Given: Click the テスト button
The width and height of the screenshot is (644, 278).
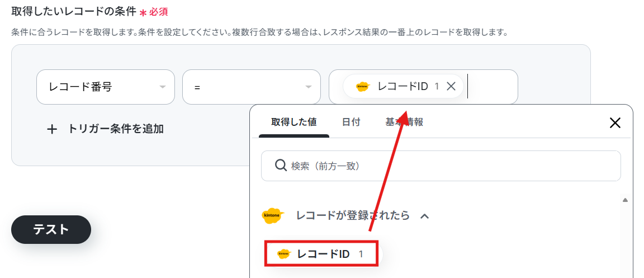Looking at the screenshot, I should coord(51,229).
